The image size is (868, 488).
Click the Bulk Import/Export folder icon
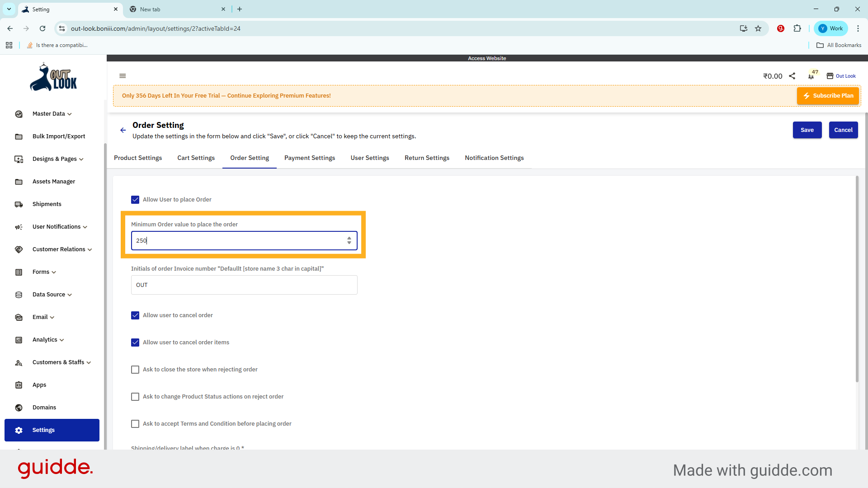coord(19,136)
